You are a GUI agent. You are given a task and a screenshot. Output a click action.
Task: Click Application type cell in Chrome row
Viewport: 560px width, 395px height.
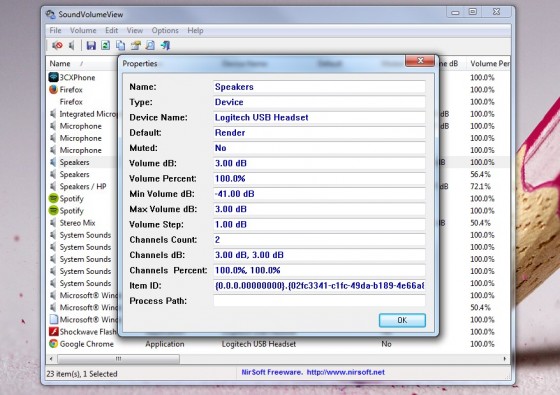coord(165,344)
